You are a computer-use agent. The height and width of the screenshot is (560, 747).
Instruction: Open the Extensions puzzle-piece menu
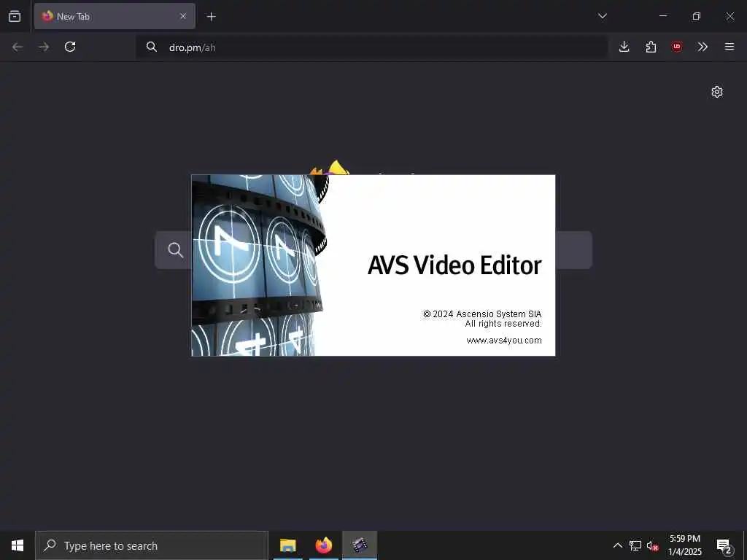[651, 47]
